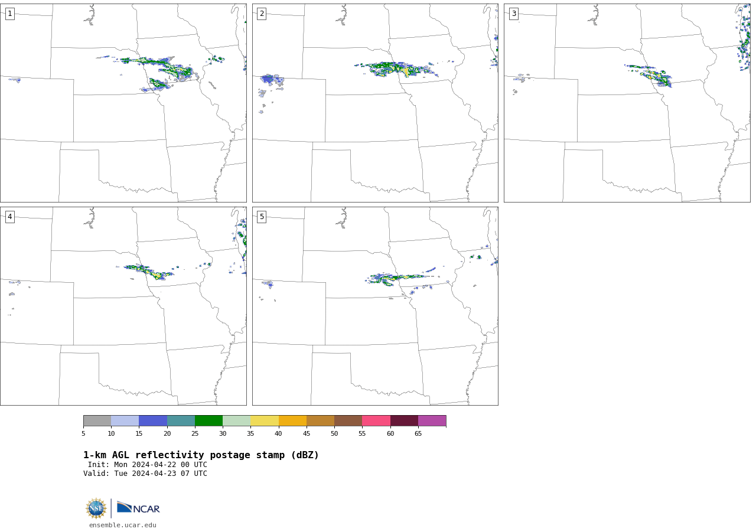
Task: Click the Valid: Tue 2024-04-23 07 UTC text
Action: 145,474
